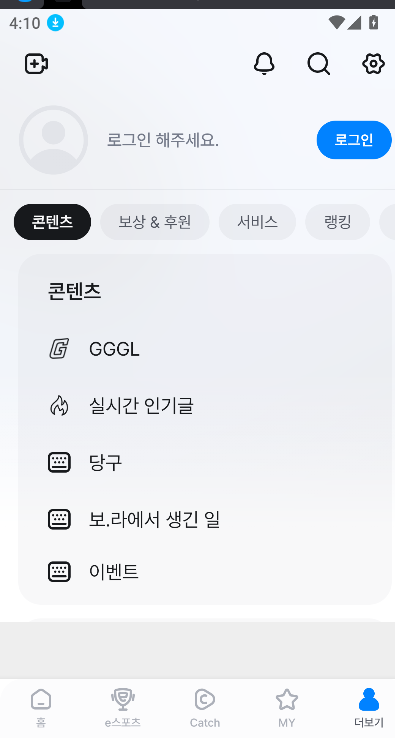Open the MY star tab
395x738 pixels.
pos(287,708)
